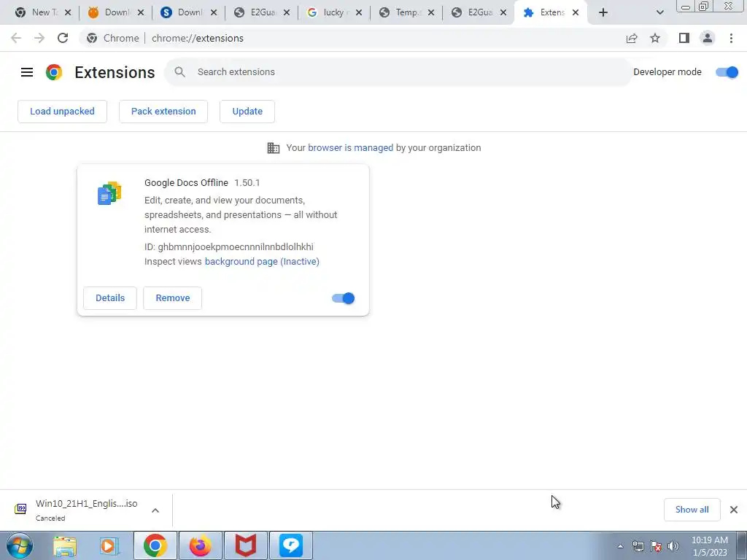Image resolution: width=747 pixels, height=560 pixels.
Task: Open a new tab with plus button
Action: coord(603,13)
